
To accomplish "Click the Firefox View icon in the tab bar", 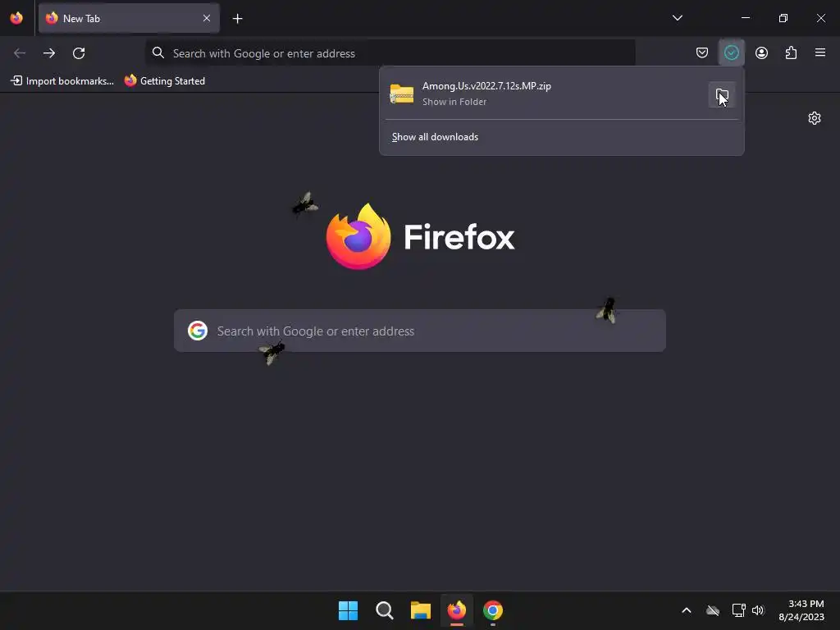I will pyautogui.click(x=16, y=18).
